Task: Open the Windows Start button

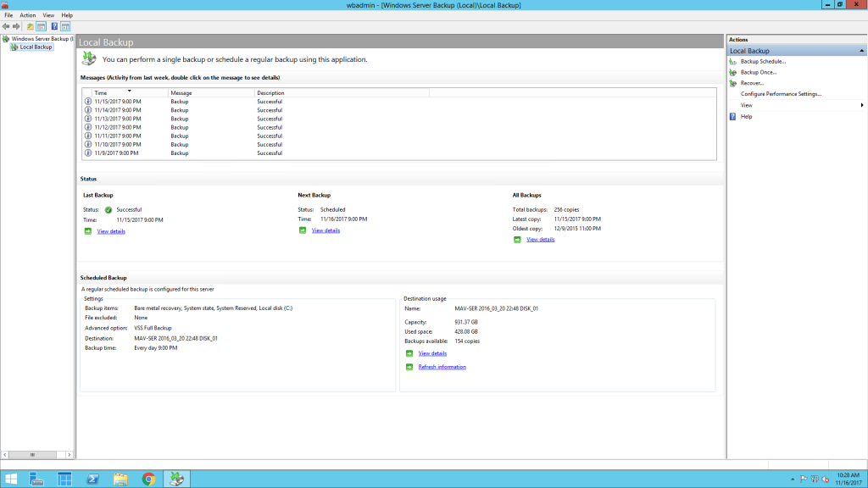Action: tap(11, 480)
